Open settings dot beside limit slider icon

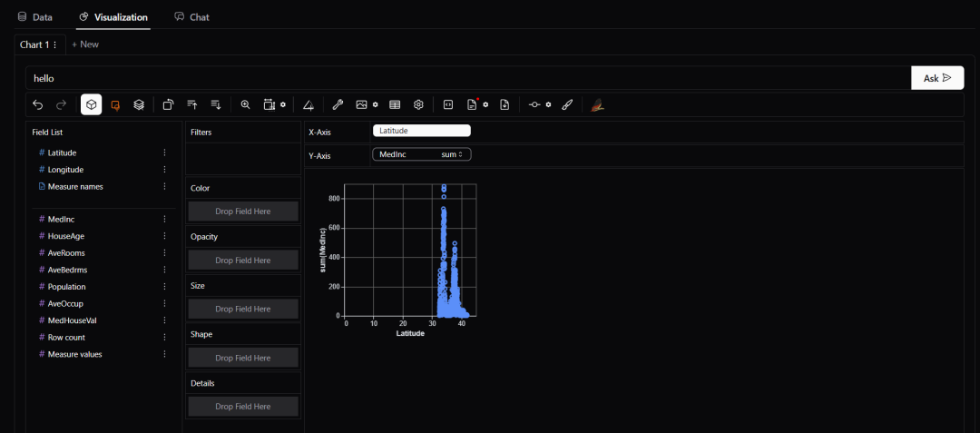click(548, 105)
